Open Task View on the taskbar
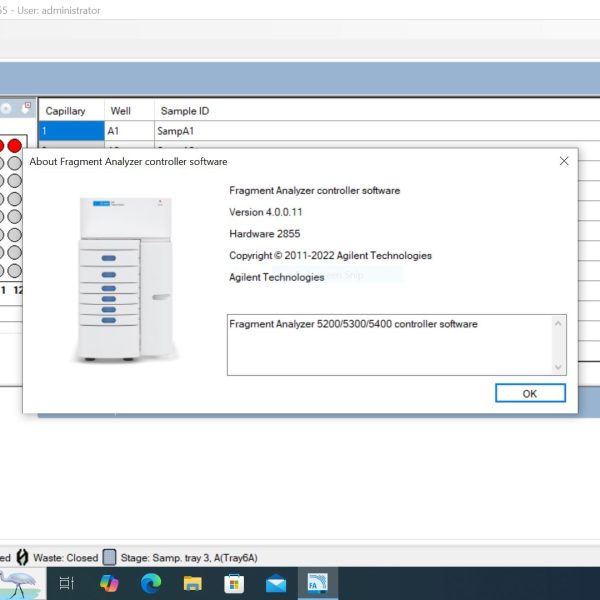Image resolution: width=600 pixels, height=600 pixels. pyautogui.click(x=67, y=583)
